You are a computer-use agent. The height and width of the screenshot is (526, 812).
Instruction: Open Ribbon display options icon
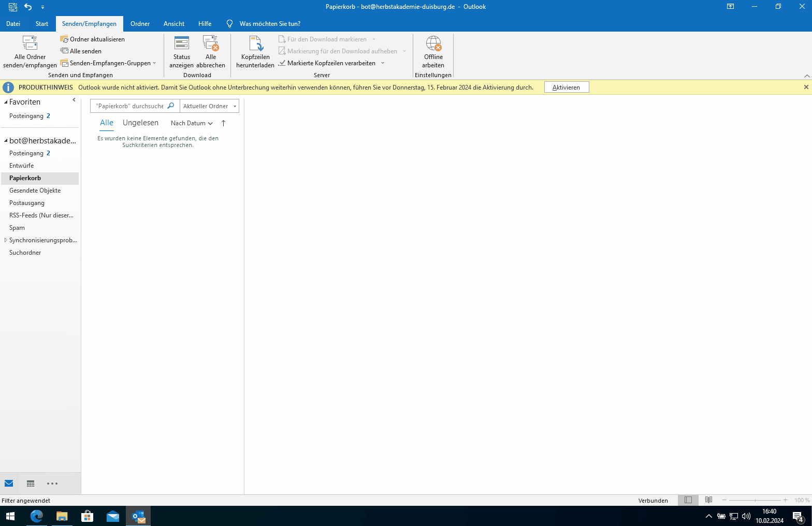(731, 7)
